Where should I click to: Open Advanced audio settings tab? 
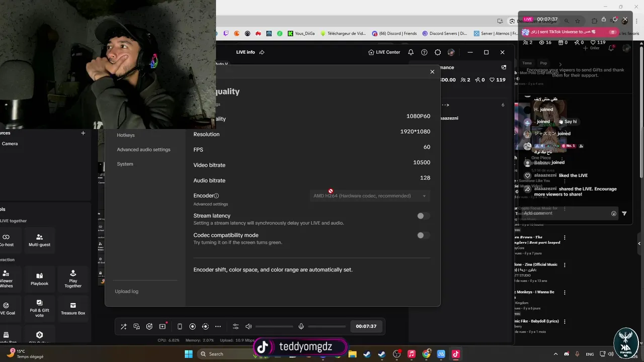tap(144, 149)
